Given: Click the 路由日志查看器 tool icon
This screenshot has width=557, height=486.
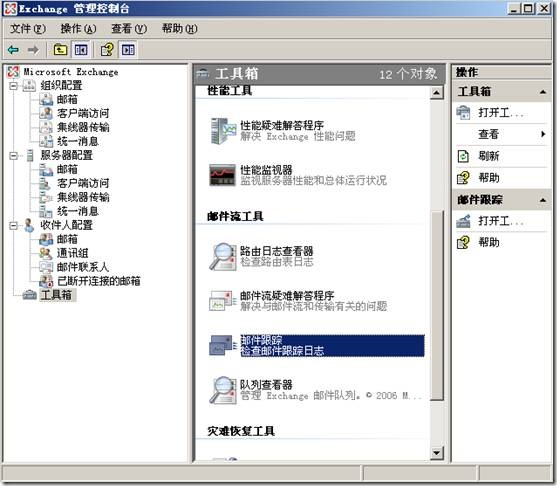Looking at the screenshot, I should pyautogui.click(x=223, y=256).
